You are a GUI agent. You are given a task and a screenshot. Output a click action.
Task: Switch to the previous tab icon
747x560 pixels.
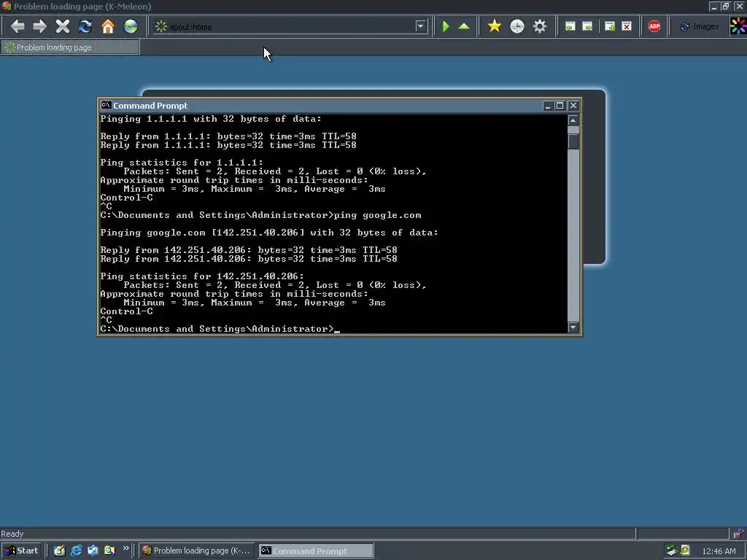tap(570, 27)
